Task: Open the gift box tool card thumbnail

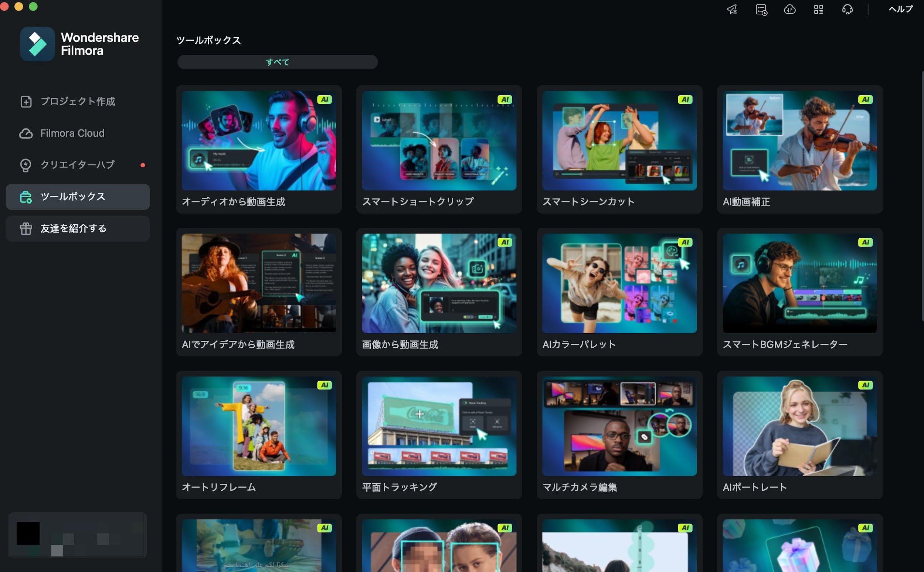Action: click(x=799, y=545)
